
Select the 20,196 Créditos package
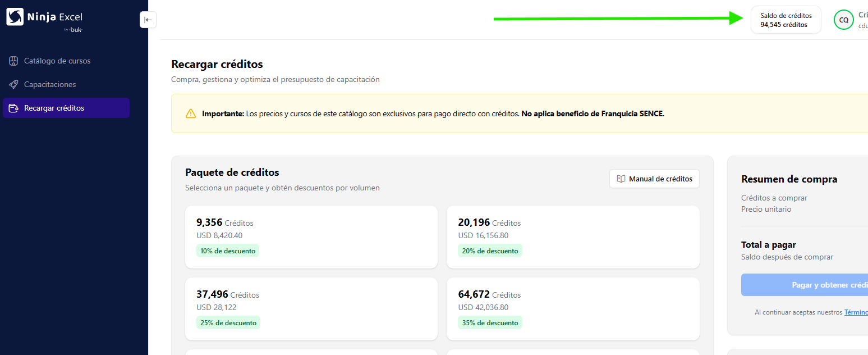[x=573, y=237]
